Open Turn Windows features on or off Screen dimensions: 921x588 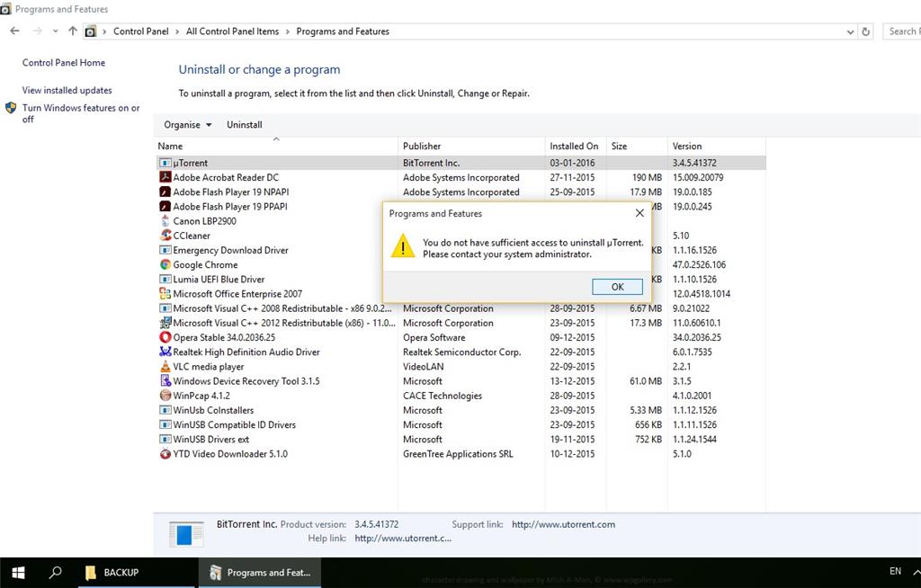tap(81, 113)
